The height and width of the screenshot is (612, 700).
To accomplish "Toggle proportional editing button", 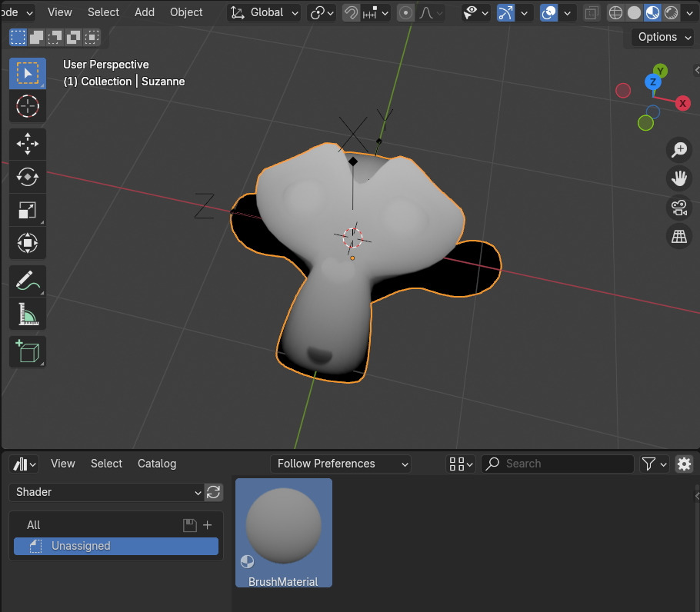I will [405, 13].
